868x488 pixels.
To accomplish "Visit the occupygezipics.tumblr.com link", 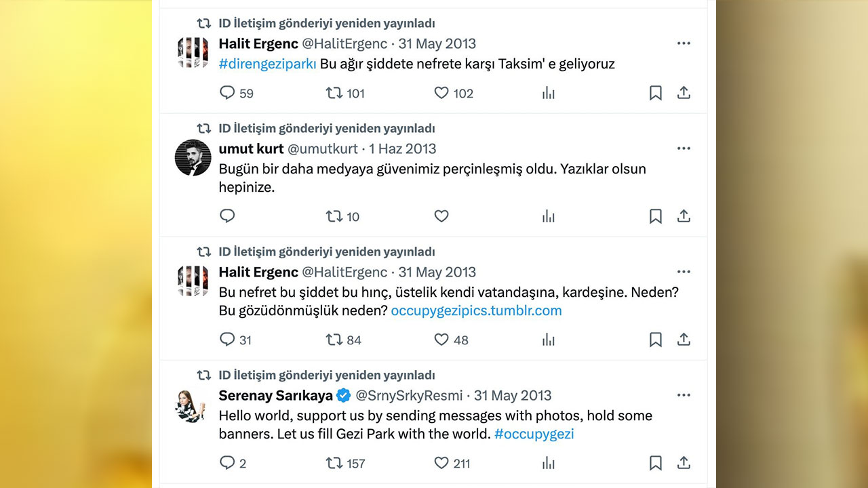I will coord(476,310).
